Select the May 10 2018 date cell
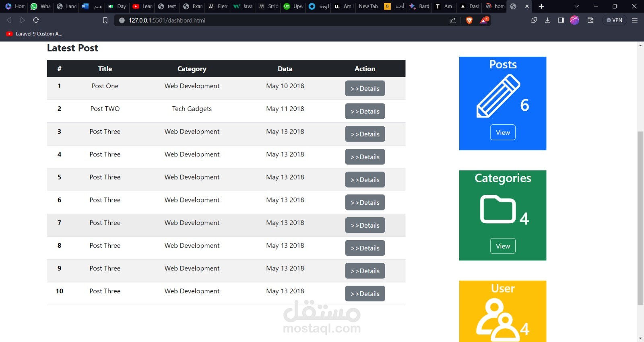The width and height of the screenshot is (644, 342). 285,86
